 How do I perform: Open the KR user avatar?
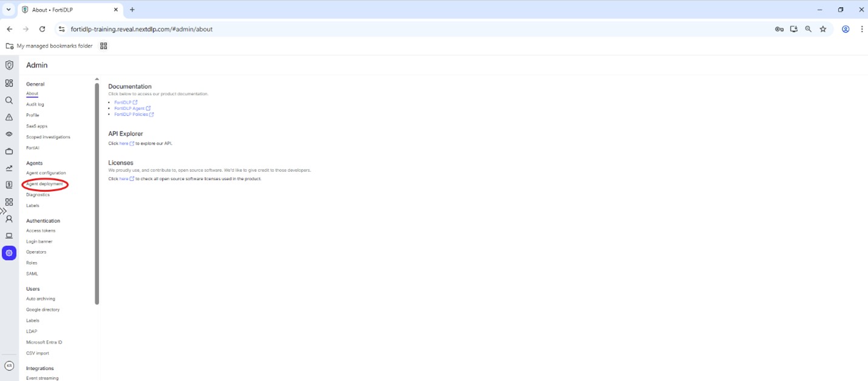(x=9, y=366)
